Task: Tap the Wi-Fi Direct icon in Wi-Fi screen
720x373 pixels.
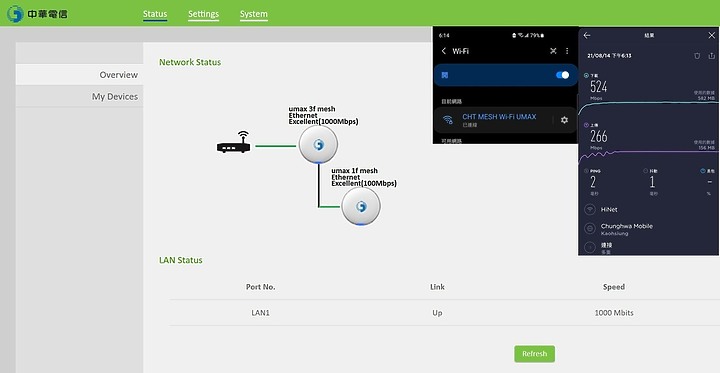Action: pos(553,51)
